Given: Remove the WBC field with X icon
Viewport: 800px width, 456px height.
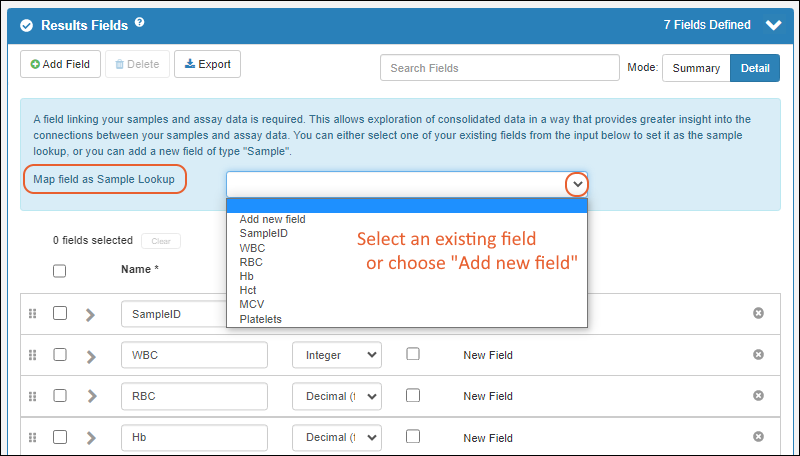Looking at the screenshot, I should coord(758,354).
